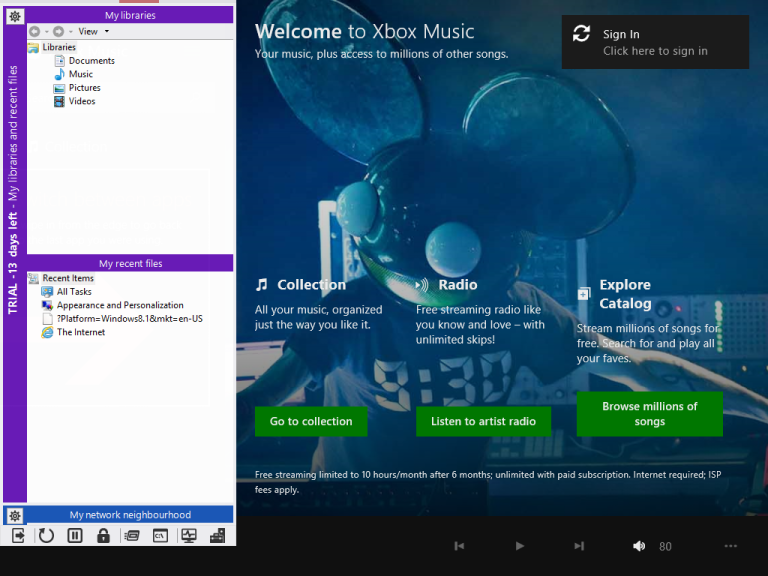Open the command prompt icon
768x576 pixels.
pos(160,536)
